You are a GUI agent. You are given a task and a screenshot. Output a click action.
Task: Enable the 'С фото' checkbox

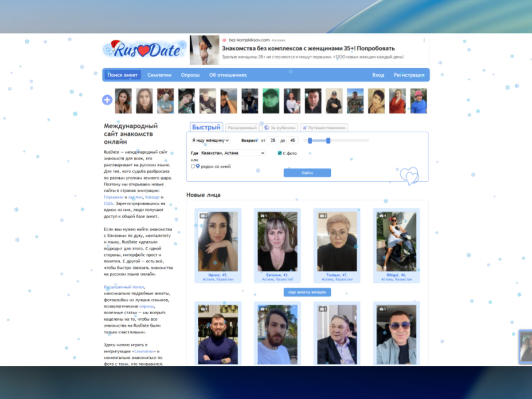280,153
